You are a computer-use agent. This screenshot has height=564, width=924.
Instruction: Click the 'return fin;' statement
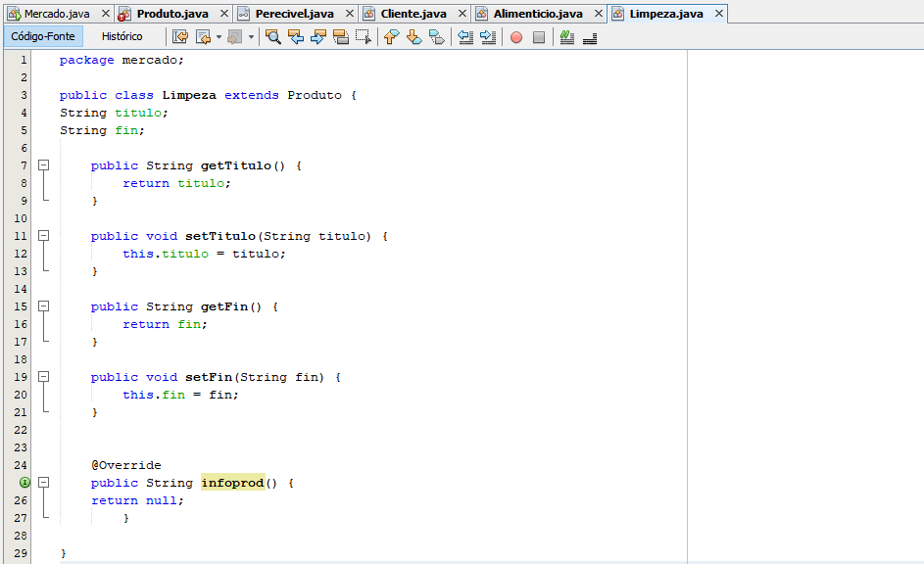point(165,324)
